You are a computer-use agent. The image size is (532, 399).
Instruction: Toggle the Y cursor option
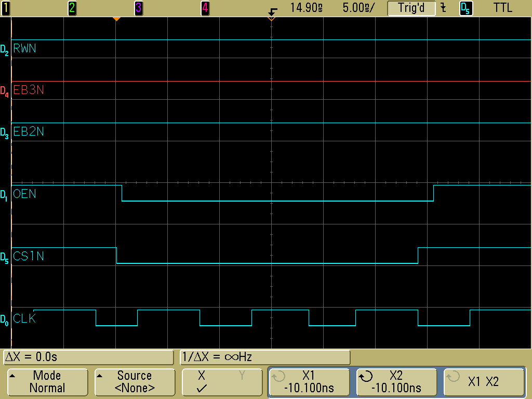[242, 376]
